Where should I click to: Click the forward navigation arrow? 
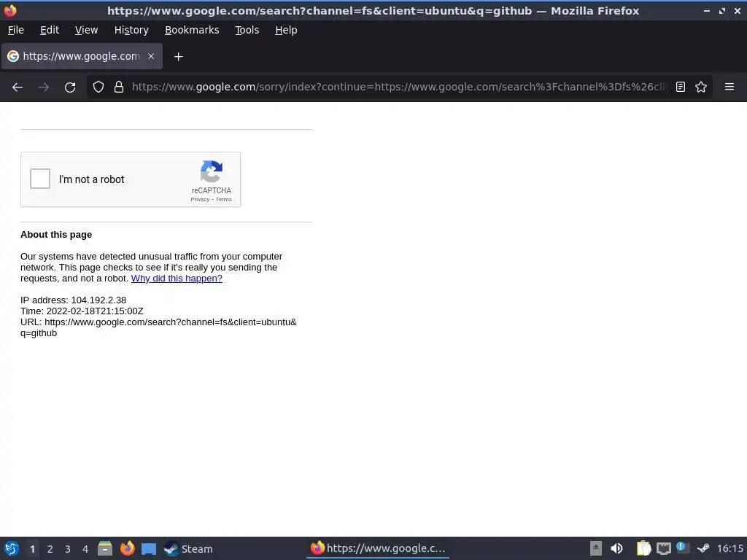pos(44,87)
